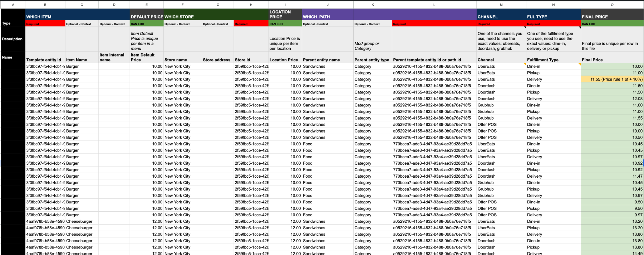644x255 pixels.
Task: Select the FINAL PRICE section header cell
Action: pyautogui.click(x=612, y=16)
